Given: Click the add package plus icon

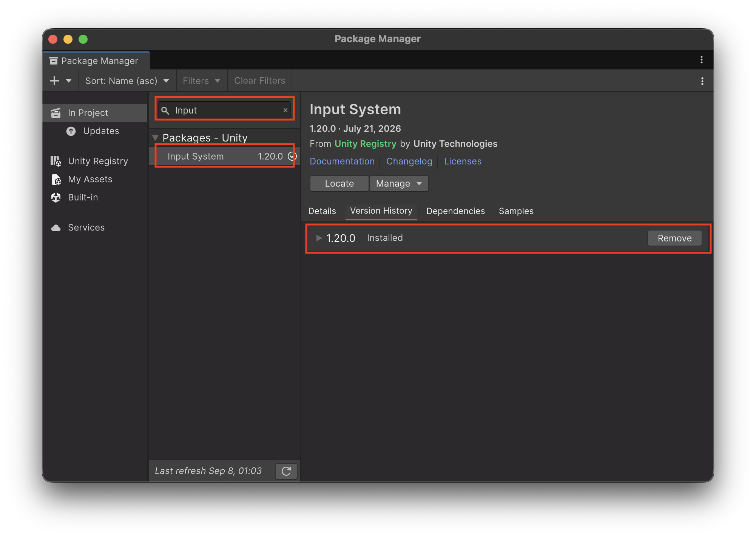Looking at the screenshot, I should pos(54,81).
